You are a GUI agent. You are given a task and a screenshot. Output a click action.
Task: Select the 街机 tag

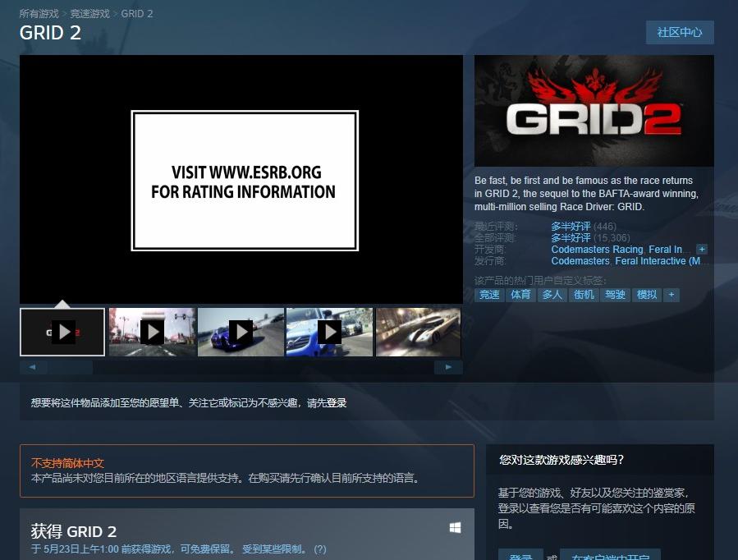[x=584, y=295]
